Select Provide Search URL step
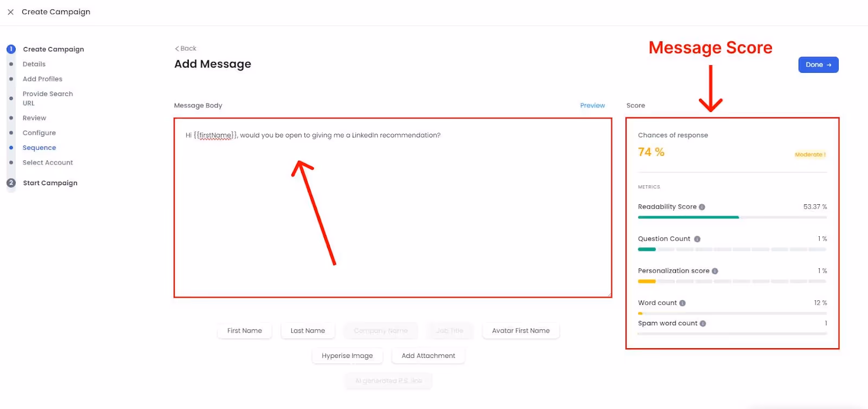 (48, 98)
